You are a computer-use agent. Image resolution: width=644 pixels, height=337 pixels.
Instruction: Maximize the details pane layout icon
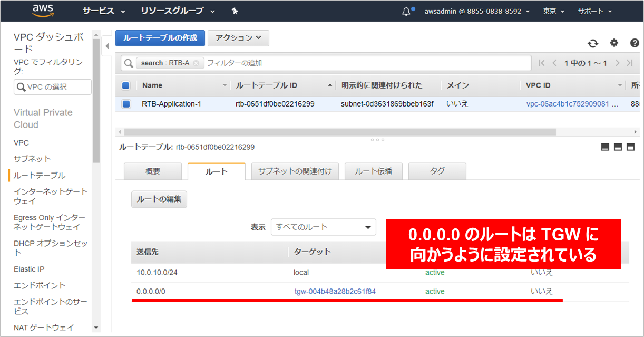[x=630, y=147]
